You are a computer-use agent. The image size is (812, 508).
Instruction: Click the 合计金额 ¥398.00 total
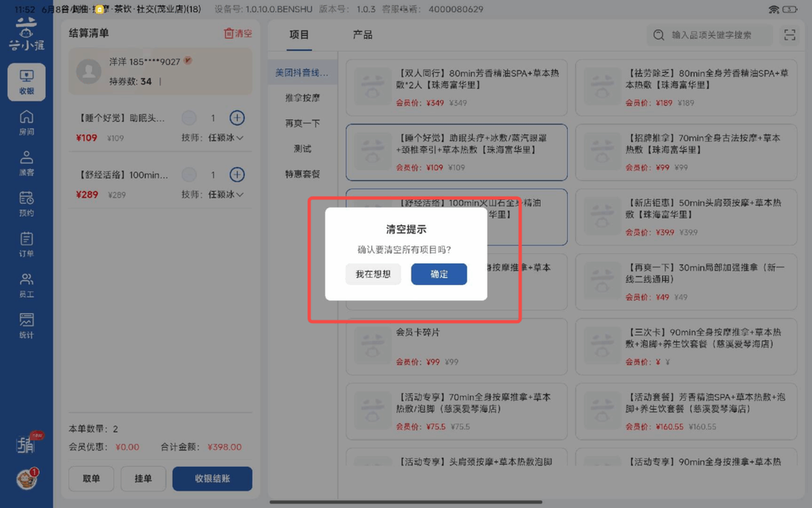click(201, 447)
